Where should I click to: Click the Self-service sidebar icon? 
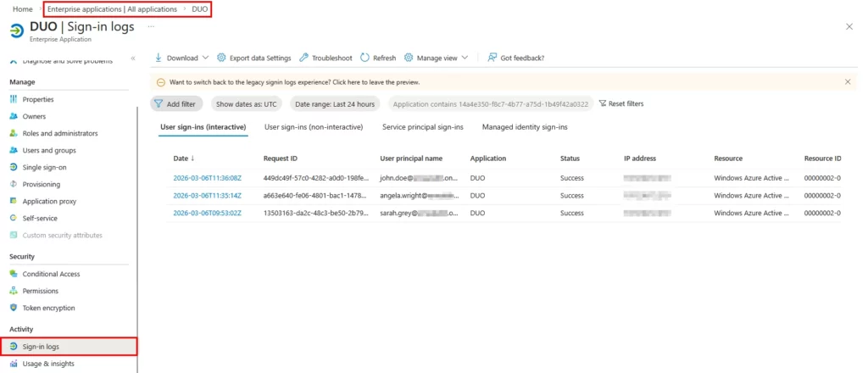point(14,218)
